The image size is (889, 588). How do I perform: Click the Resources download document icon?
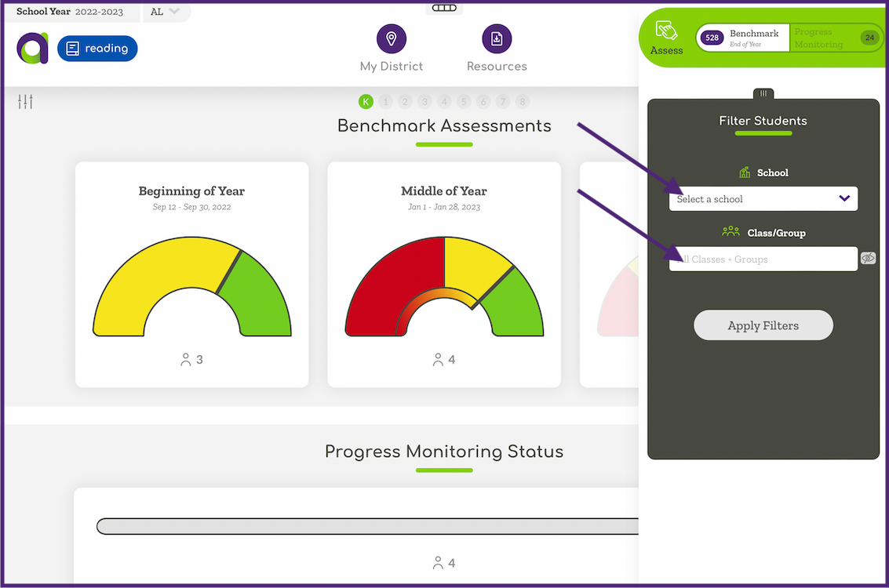pyautogui.click(x=497, y=37)
